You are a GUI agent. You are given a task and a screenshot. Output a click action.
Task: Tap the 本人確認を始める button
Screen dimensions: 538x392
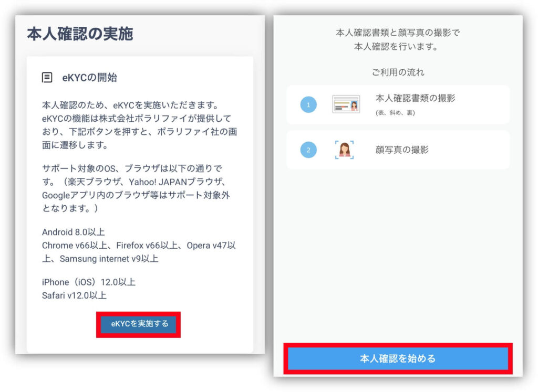tap(398, 358)
